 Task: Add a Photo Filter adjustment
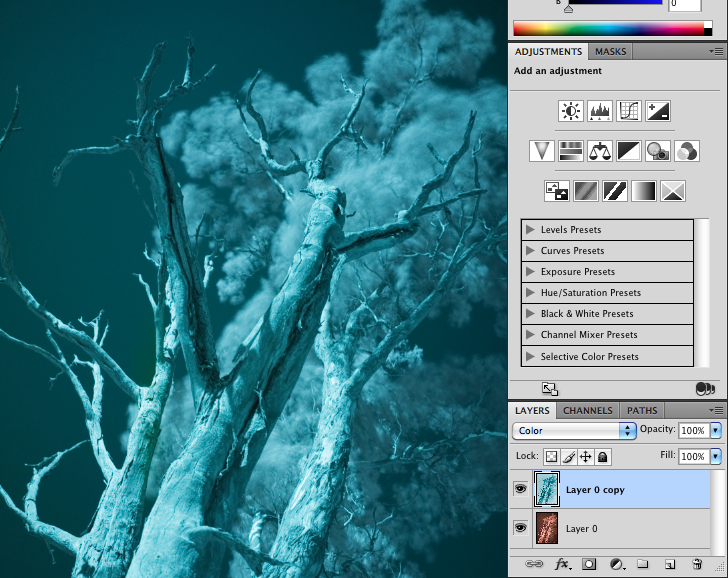[658, 151]
